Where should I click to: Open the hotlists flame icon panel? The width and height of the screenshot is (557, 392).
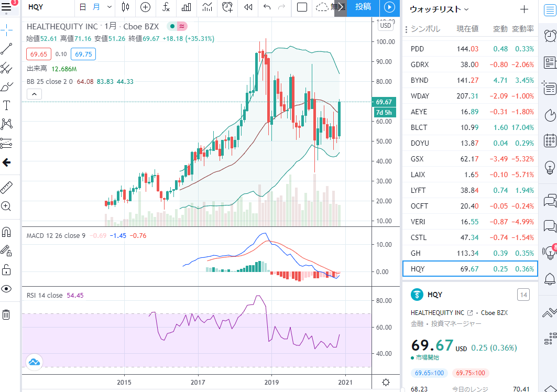tap(550, 115)
